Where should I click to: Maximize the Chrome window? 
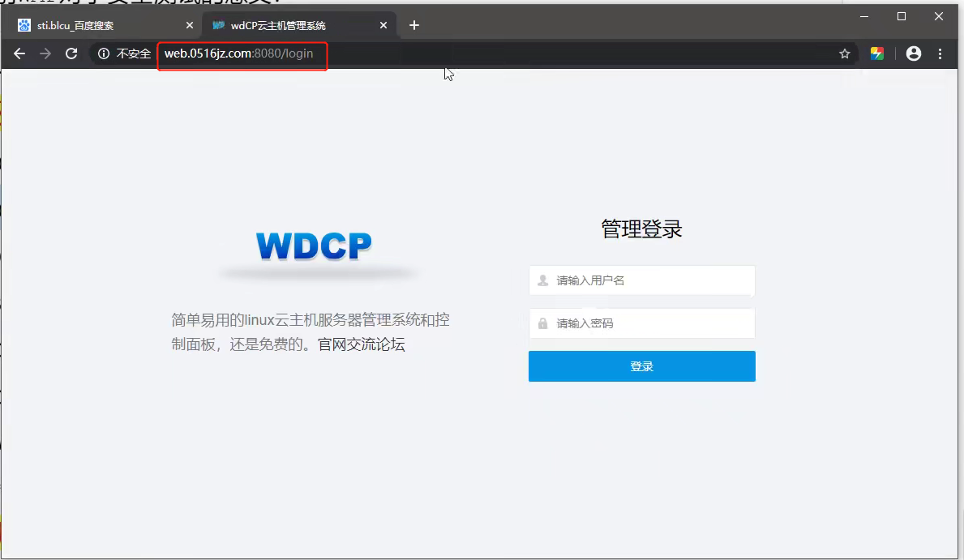click(x=902, y=16)
